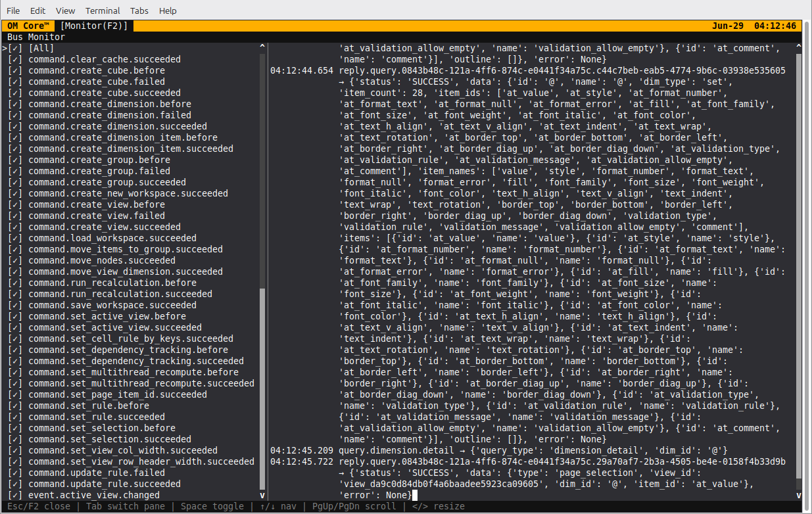Select the command.set_view_row_header_width.succeeded row
Screen dimensions: 812x514
131,461
